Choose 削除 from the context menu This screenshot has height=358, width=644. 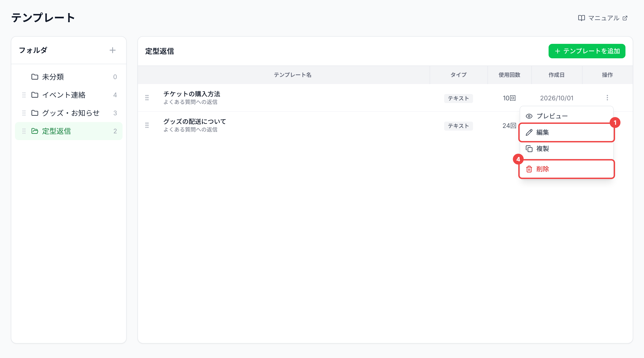(x=566, y=169)
